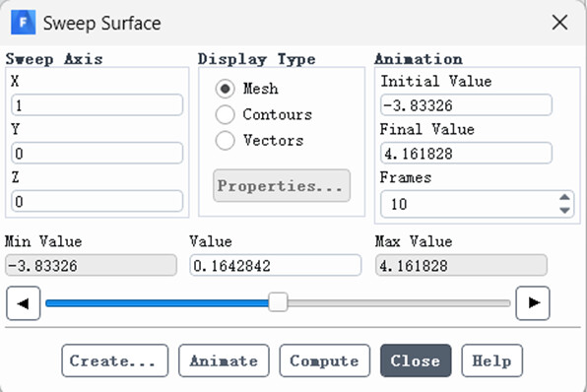Open Help for Sweep Surface
587x392 pixels.
[x=491, y=360]
